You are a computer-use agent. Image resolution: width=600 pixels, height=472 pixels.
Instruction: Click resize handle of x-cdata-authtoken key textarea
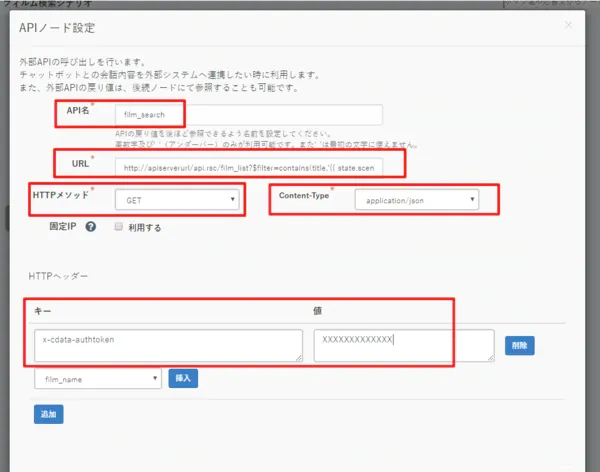click(x=299, y=357)
